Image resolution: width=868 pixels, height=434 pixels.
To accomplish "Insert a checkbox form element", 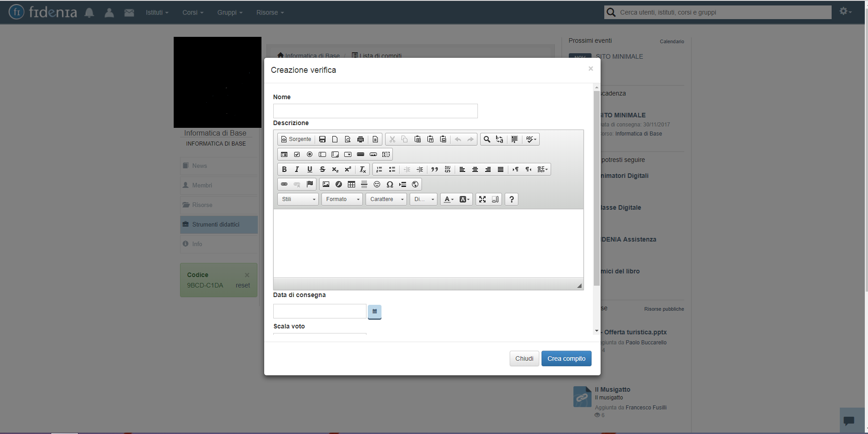I will pyautogui.click(x=297, y=154).
